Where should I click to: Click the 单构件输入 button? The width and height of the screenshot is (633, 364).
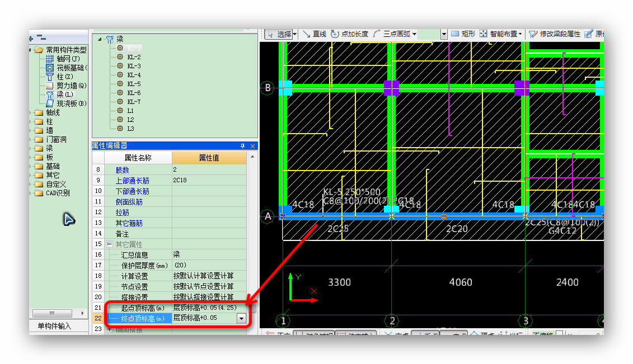pos(54,326)
